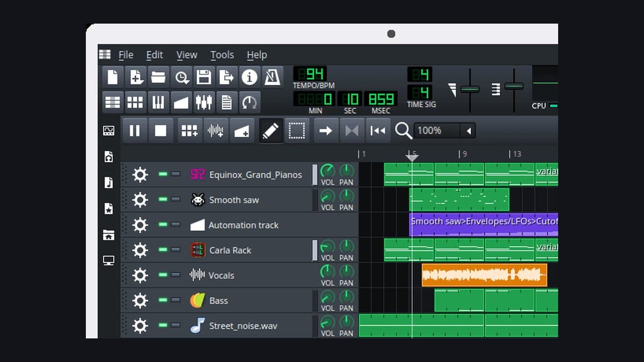
Task: Mute the Street_noise.wav track
Action: [163, 326]
